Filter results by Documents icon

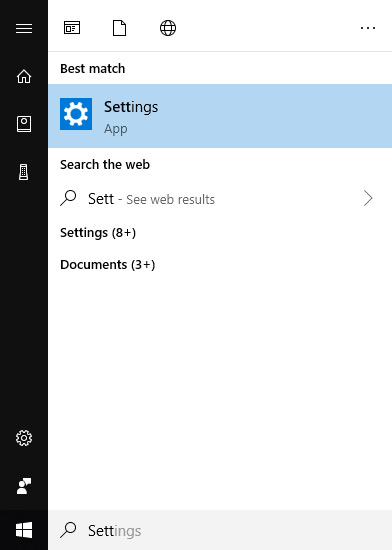click(x=119, y=28)
